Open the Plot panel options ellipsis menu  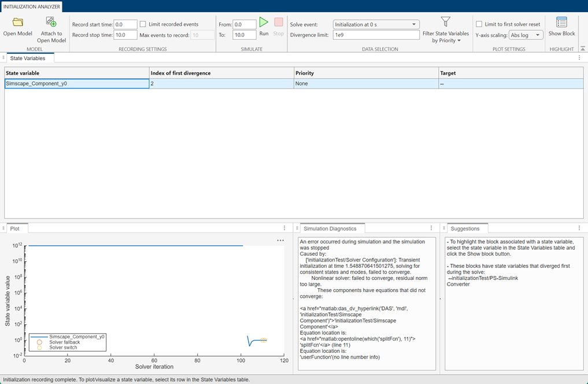284,227
